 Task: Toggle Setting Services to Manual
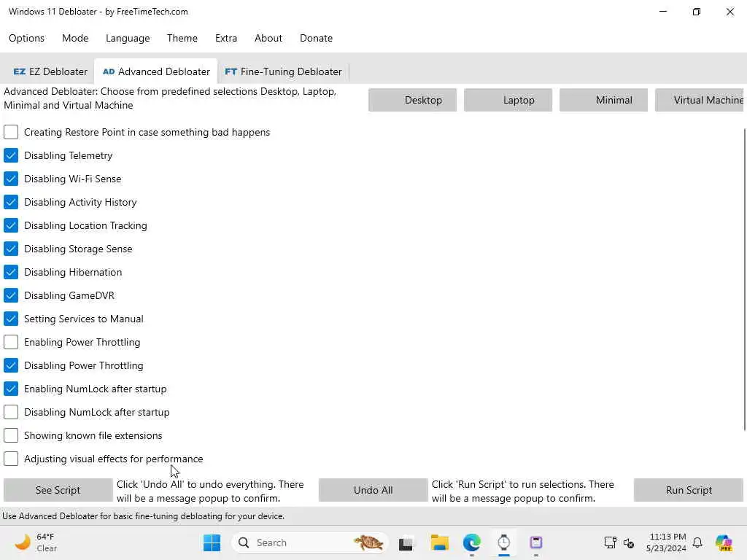click(x=11, y=319)
